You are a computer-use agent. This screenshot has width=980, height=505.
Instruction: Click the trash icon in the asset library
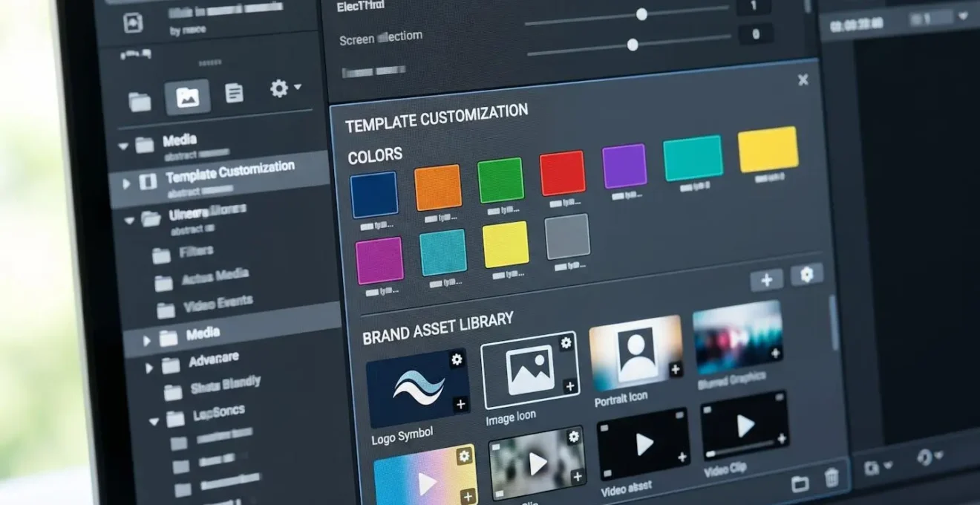832,479
